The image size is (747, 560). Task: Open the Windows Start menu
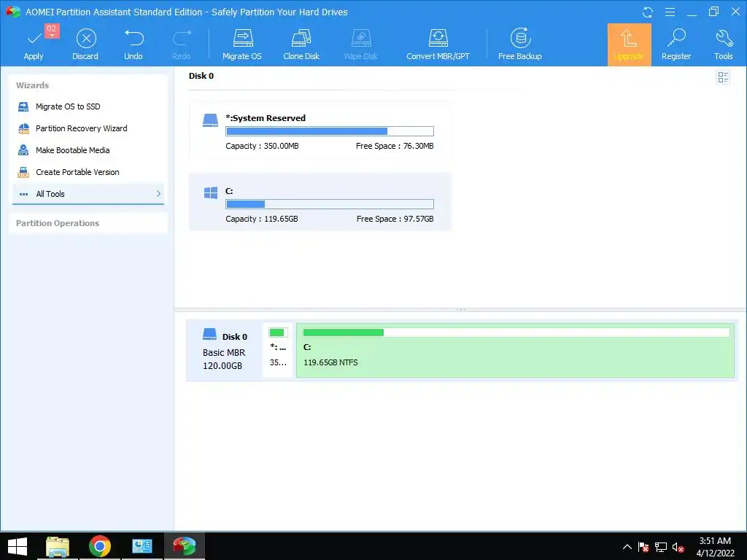[18, 546]
